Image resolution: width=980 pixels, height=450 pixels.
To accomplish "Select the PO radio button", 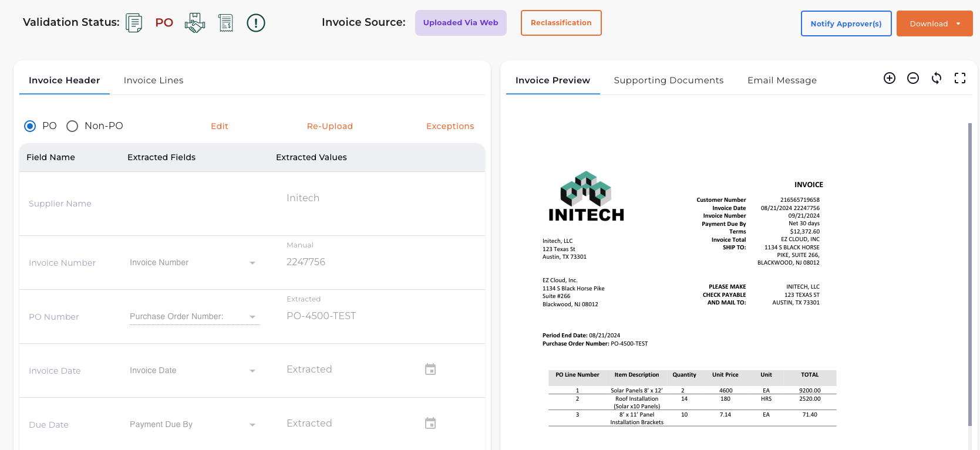I will pos(30,126).
